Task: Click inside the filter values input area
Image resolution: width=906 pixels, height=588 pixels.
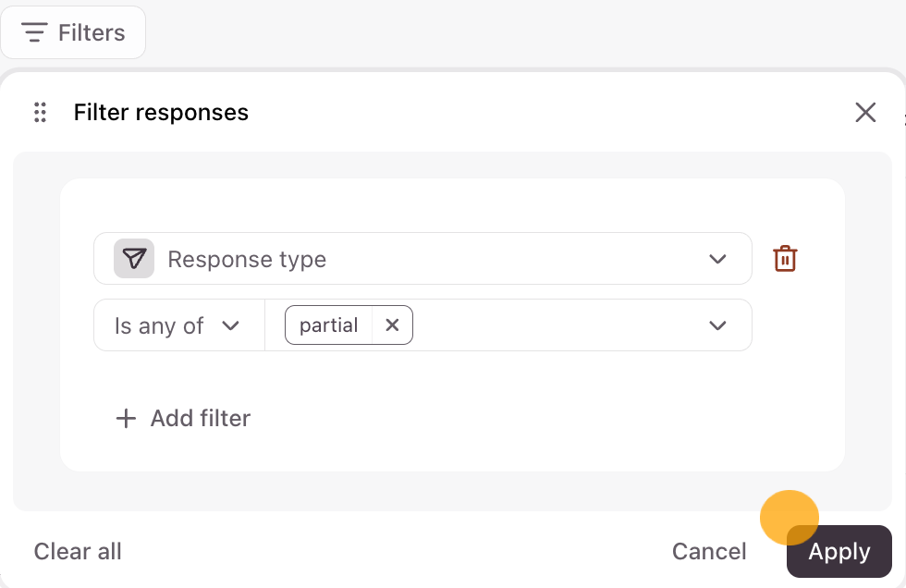Action: point(555,325)
